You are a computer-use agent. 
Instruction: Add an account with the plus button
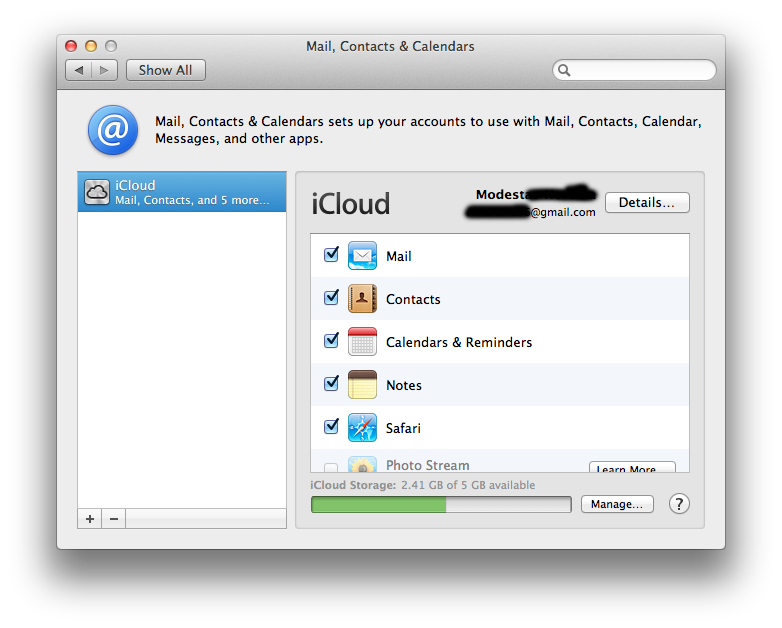(x=90, y=519)
